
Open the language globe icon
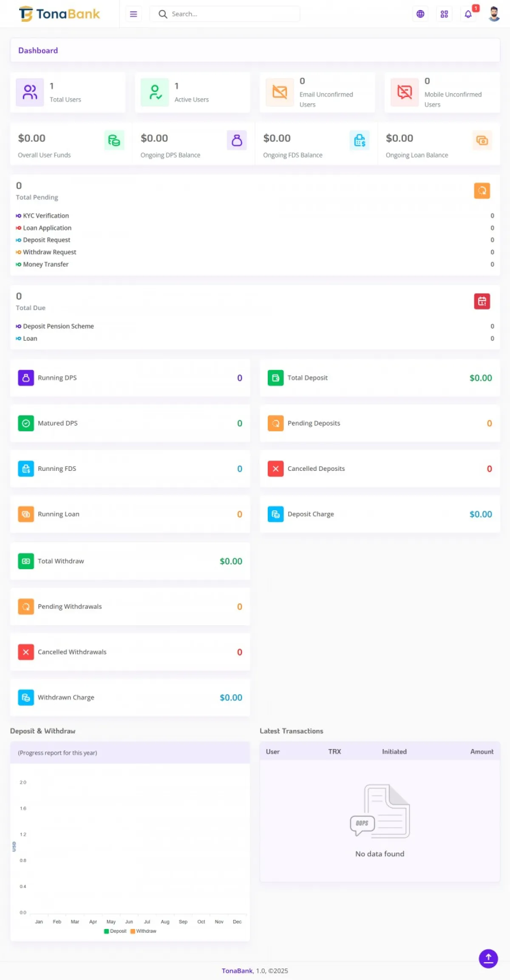click(420, 14)
